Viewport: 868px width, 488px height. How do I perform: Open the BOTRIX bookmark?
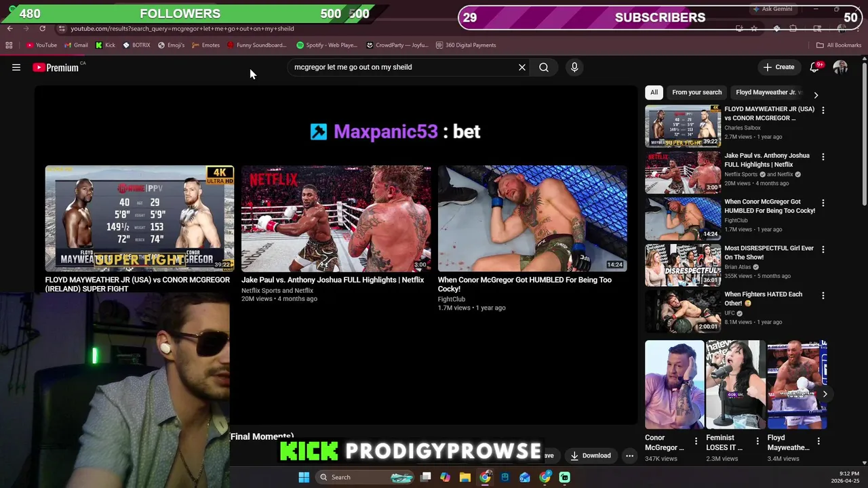(x=136, y=45)
